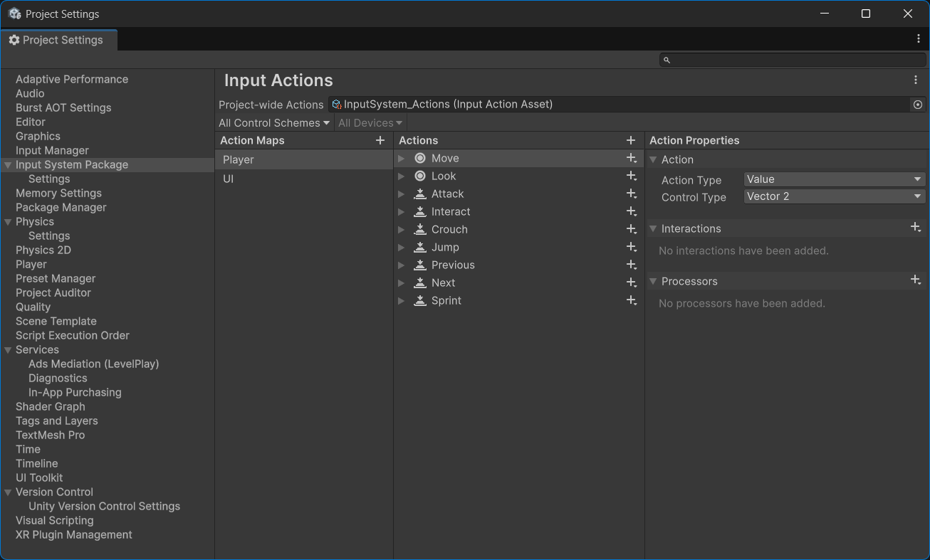The image size is (930, 560).
Task: Add a new interaction
Action: tap(916, 228)
